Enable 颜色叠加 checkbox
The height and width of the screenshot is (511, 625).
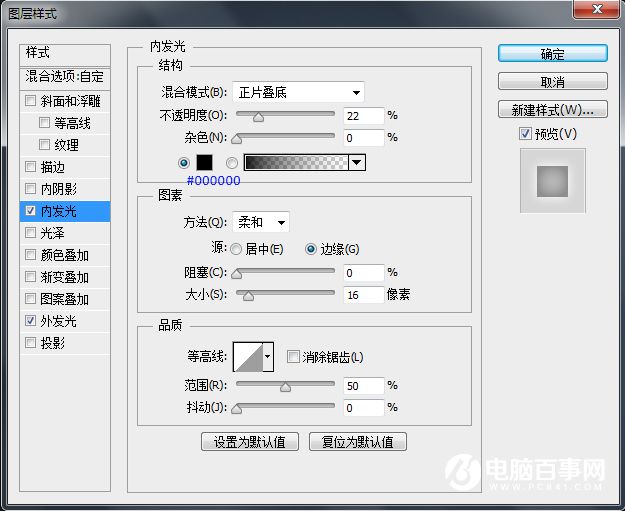coord(30,254)
